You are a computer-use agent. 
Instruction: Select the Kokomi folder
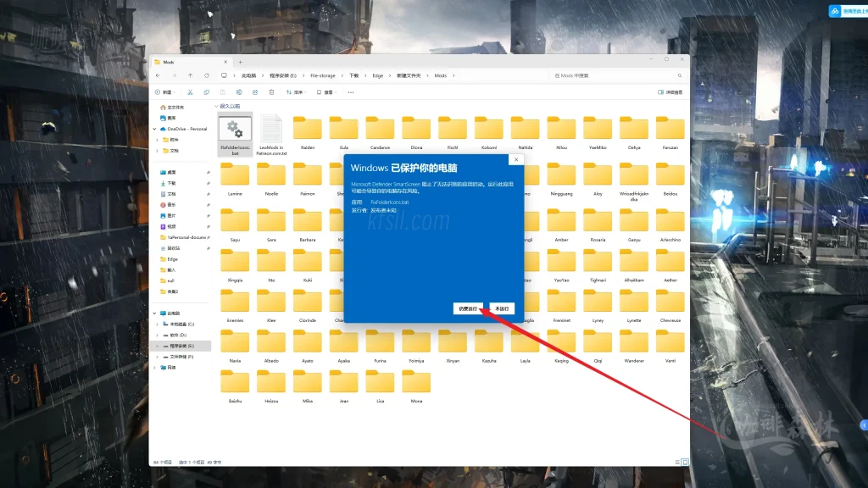489,132
